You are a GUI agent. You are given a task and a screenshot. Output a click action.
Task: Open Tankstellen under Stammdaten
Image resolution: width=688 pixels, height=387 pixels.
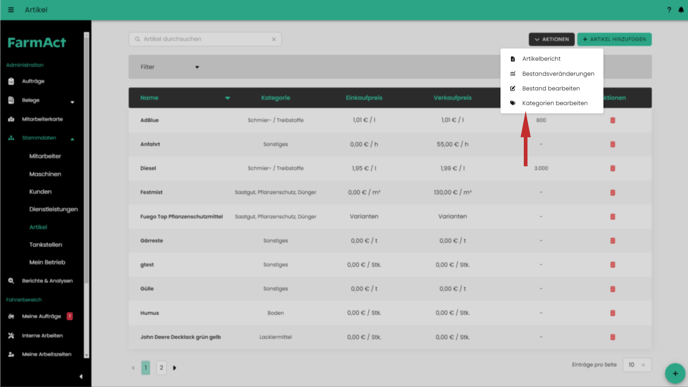point(46,245)
